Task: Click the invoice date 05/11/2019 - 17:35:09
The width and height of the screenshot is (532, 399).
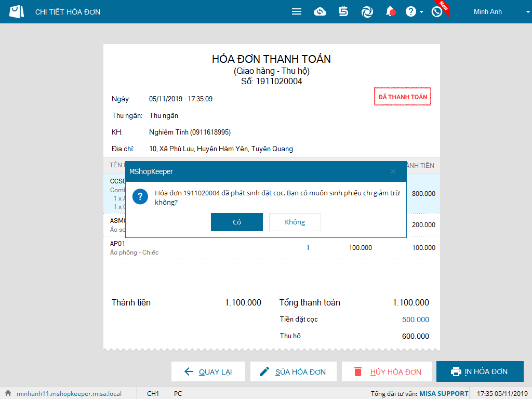Action: [x=180, y=99]
